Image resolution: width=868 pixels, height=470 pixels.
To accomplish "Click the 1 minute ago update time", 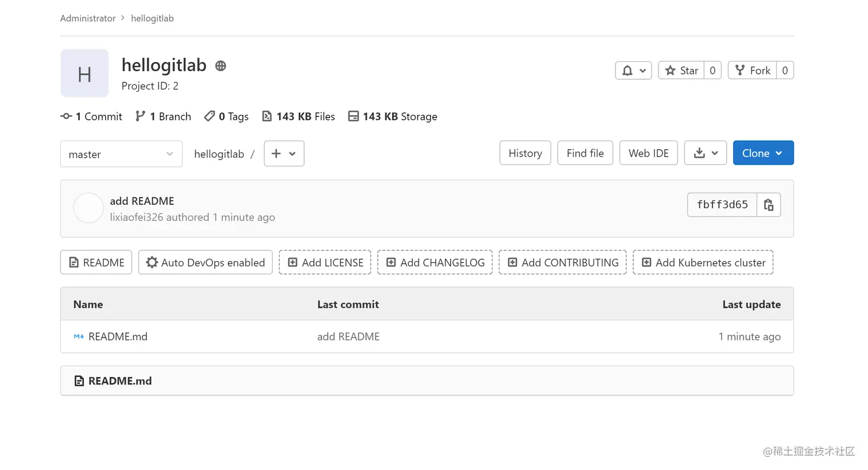I will (750, 337).
